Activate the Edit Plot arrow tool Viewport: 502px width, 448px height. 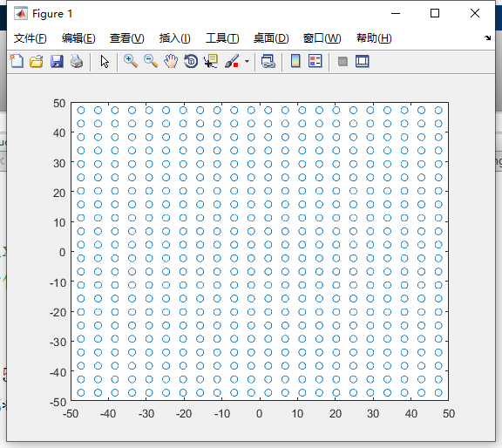click(105, 61)
